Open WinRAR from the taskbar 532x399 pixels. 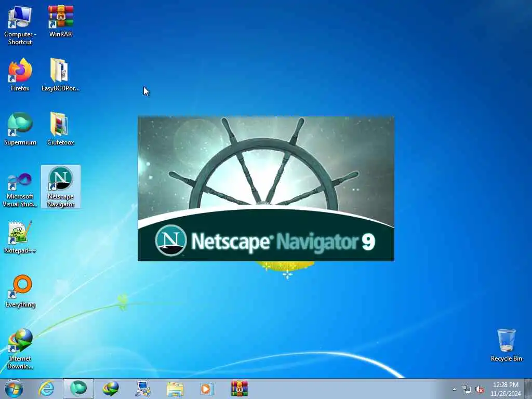(239, 389)
